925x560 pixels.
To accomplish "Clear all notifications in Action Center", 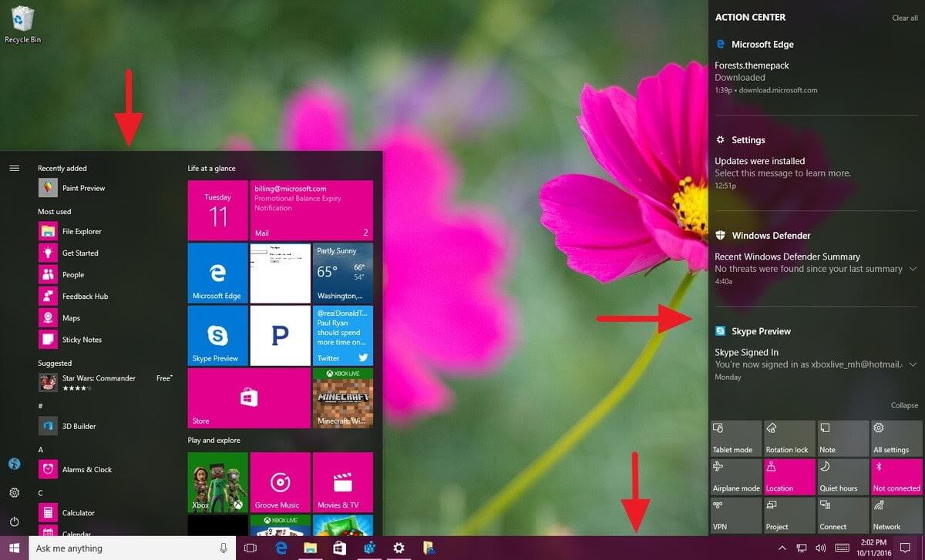I will pos(904,17).
